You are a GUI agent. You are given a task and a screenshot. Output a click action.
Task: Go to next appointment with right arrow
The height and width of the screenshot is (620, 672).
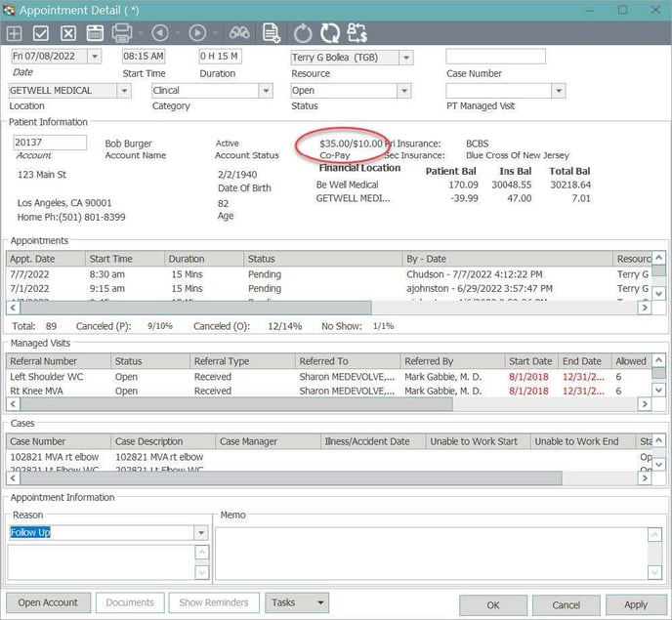point(197,33)
